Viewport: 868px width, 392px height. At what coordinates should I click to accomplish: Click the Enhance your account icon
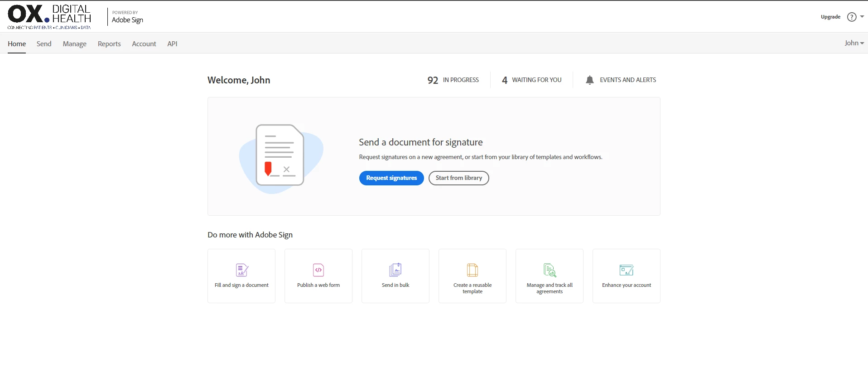[627, 270]
